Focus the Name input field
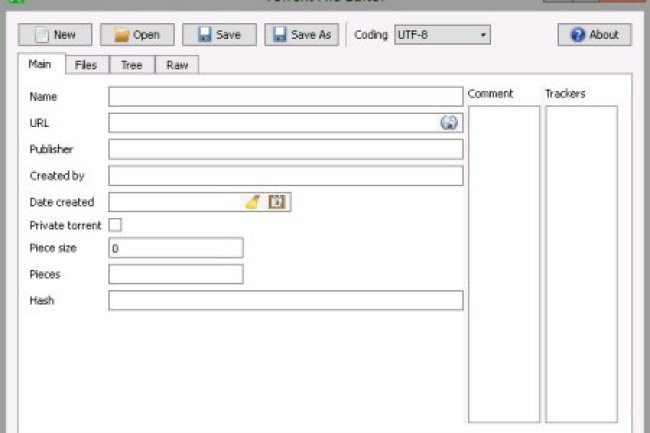This screenshot has height=433, width=650. pyautogui.click(x=286, y=97)
